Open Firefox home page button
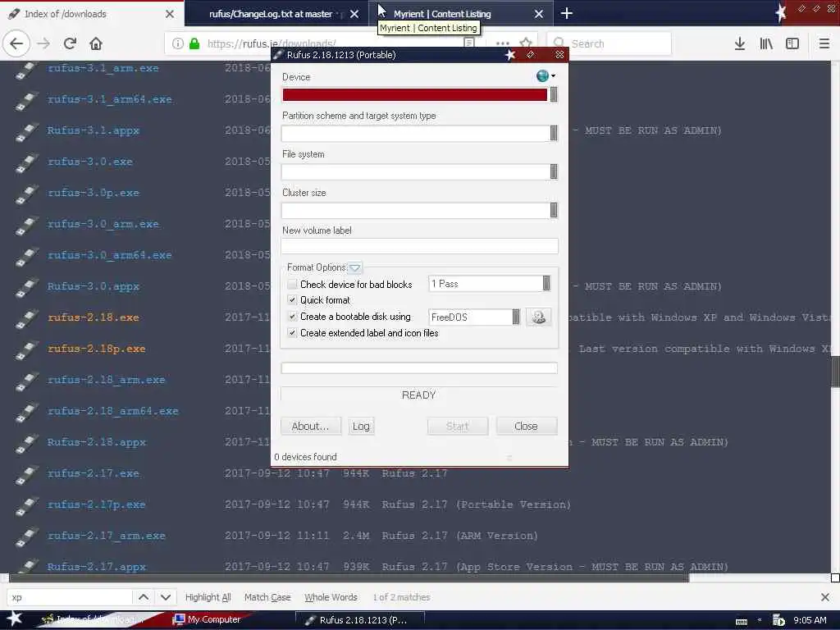The image size is (840, 630). coord(96,43)
